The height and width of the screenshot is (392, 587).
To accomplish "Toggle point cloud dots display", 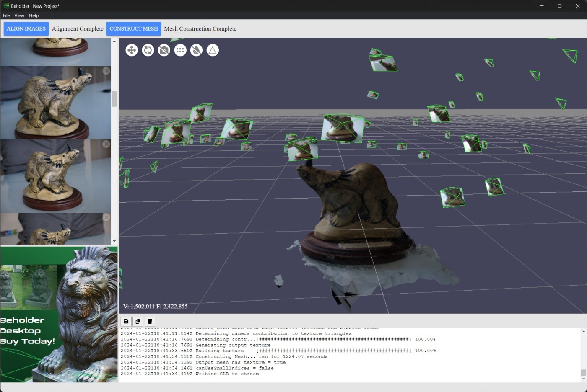I will pyautogui.click(x=180, y=50).
